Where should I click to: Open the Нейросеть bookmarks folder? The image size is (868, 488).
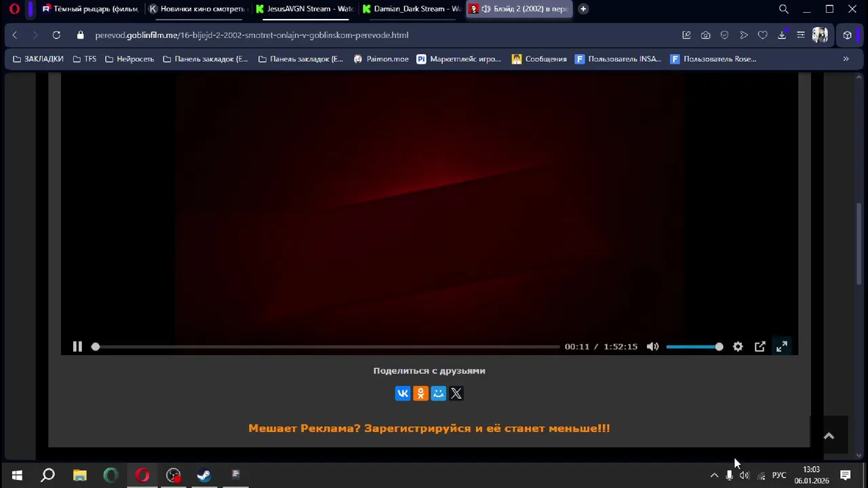(130, 59)
